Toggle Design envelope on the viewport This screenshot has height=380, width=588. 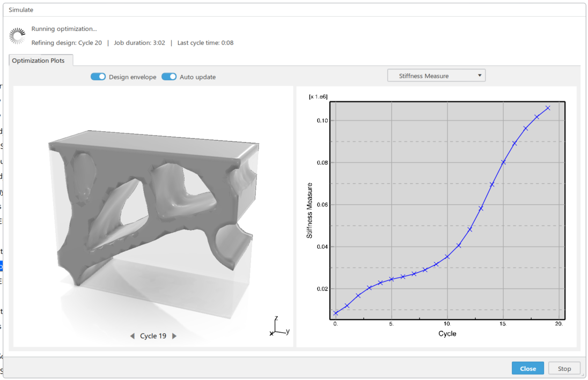98,77
